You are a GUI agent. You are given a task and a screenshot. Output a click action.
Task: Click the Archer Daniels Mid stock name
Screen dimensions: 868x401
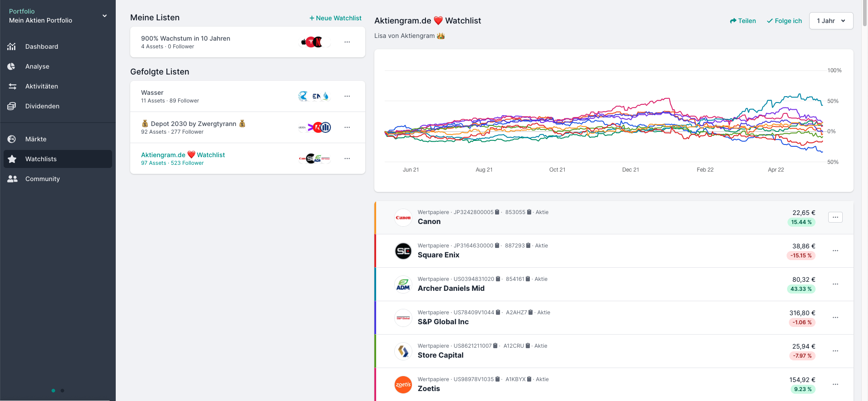(451, 289)
